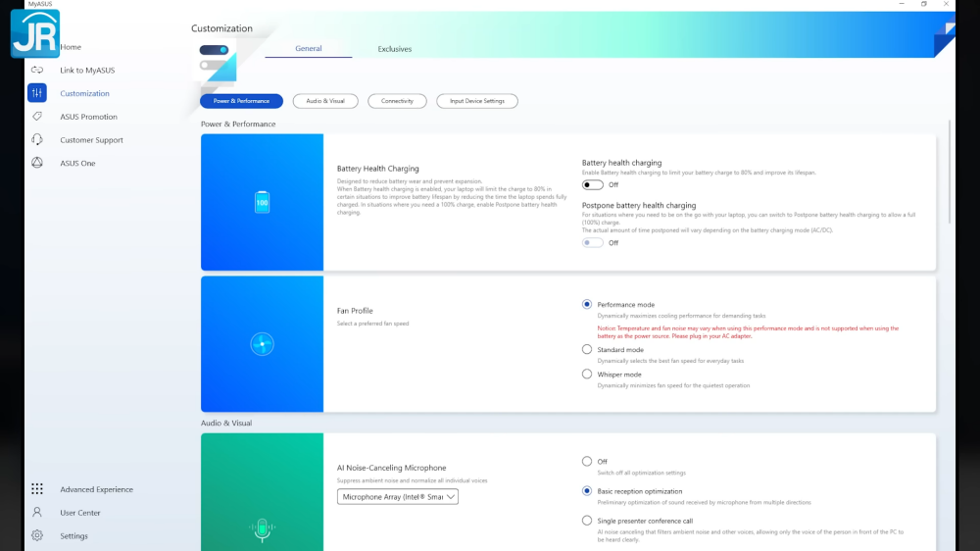Select the Whisper mode fan option
This screenshot has width=980, height=551.
point(586,374)
